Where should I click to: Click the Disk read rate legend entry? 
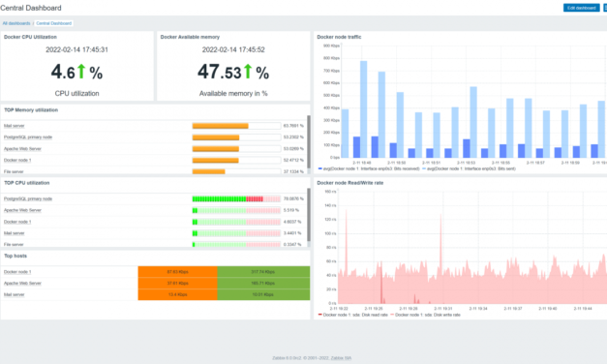pyautogui.click(x=352, y=315)
